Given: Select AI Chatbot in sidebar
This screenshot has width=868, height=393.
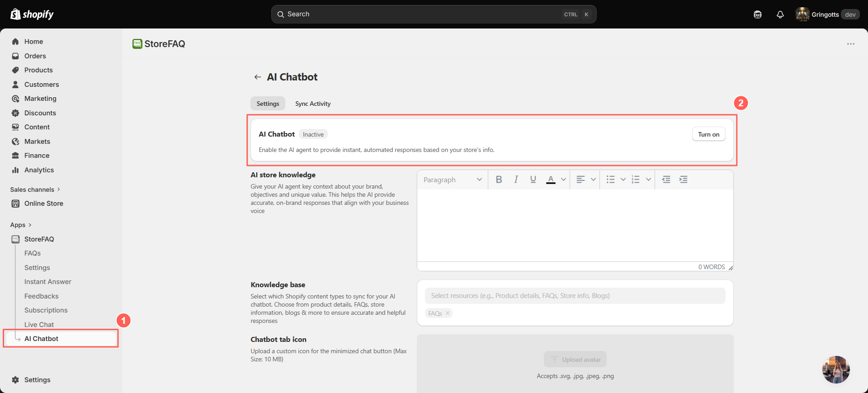Looking at the screenshot, I should coord(61,339).
